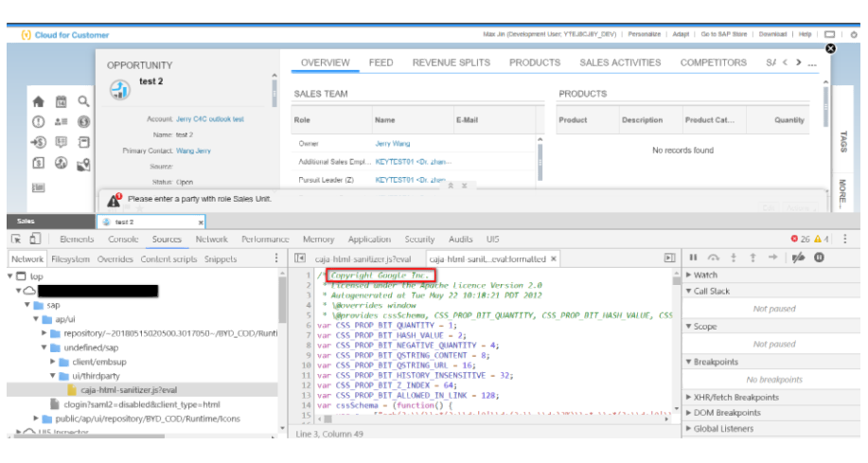Toggle device toolbar in DevTools
Image resolution: width=868 pixels, height=463 pixels.
click(x=35, y=239)
